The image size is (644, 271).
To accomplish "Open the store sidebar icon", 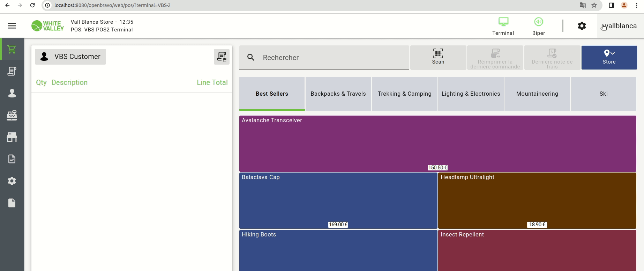I will (x=12, y=137).
